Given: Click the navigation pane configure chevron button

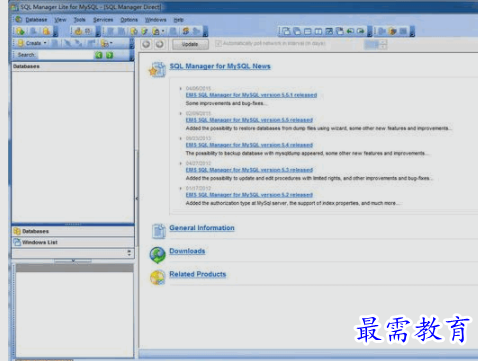Looking at the screenshot, I should [129, 253].
